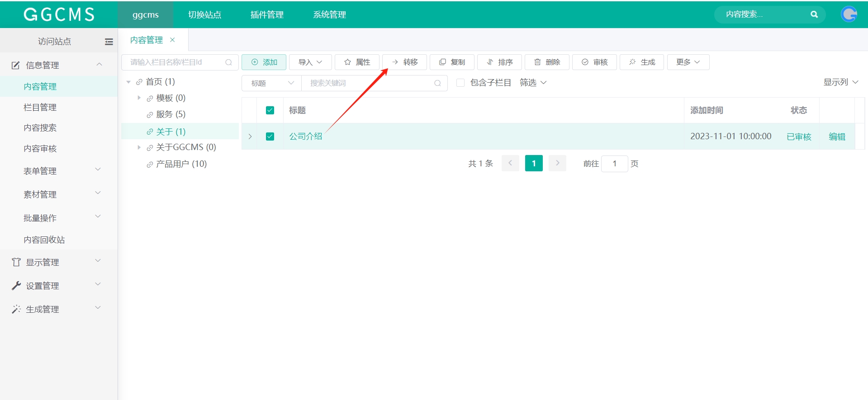The image size is (868, 400).
Task: Enable the 包含子栏目 checkbox
Action: (x=460, y=83)
